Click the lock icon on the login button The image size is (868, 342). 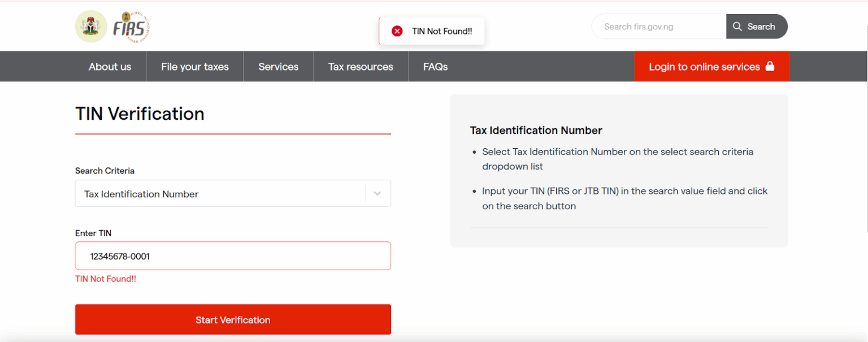(x=770, y=66)
